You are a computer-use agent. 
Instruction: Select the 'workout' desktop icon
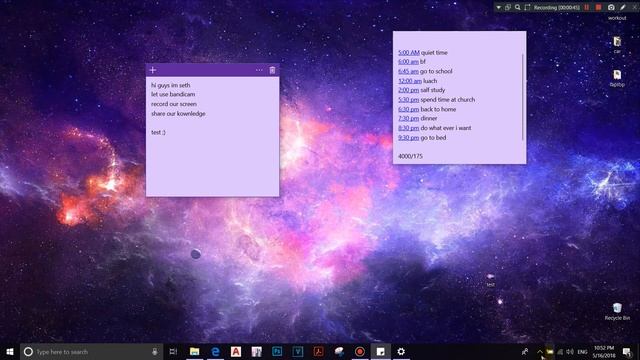tap(617, 18)
